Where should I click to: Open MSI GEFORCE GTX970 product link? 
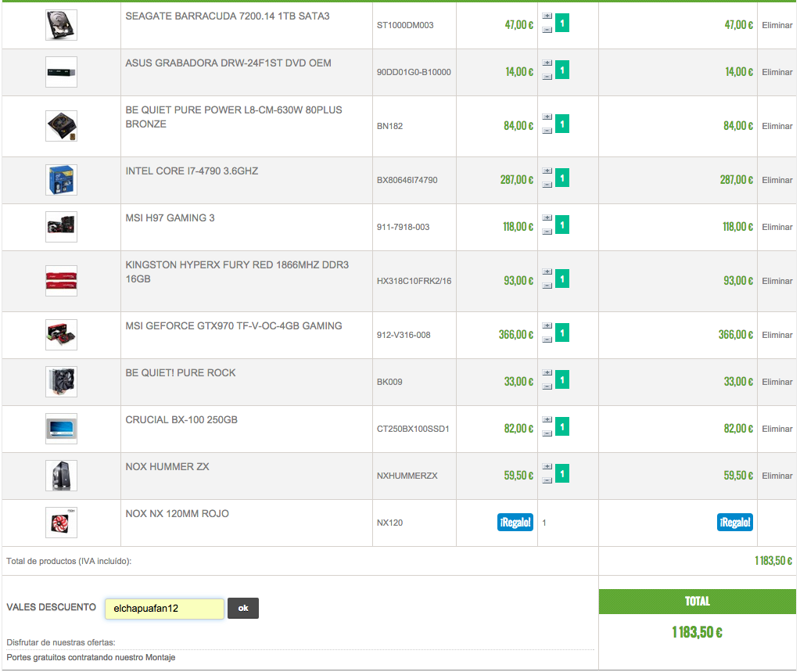(x=234, y=326)
